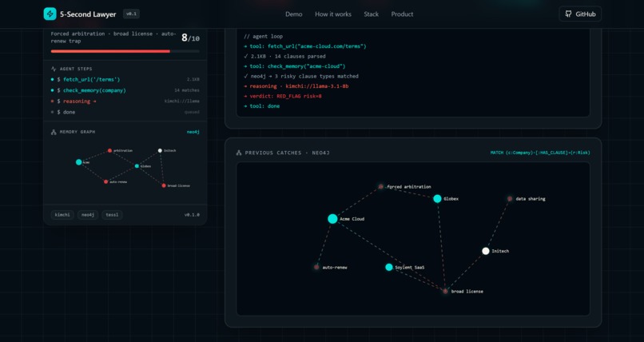Click the fetch_url acme-cloud.com/terms log line
This screenshot has height=342, width=644.
click(304, 46)
